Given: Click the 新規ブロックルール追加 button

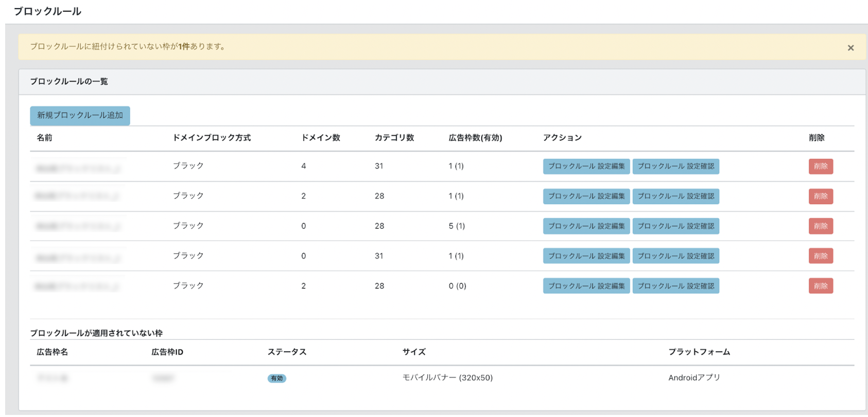Looking at the screenshot, I should [x=80, y=115].
